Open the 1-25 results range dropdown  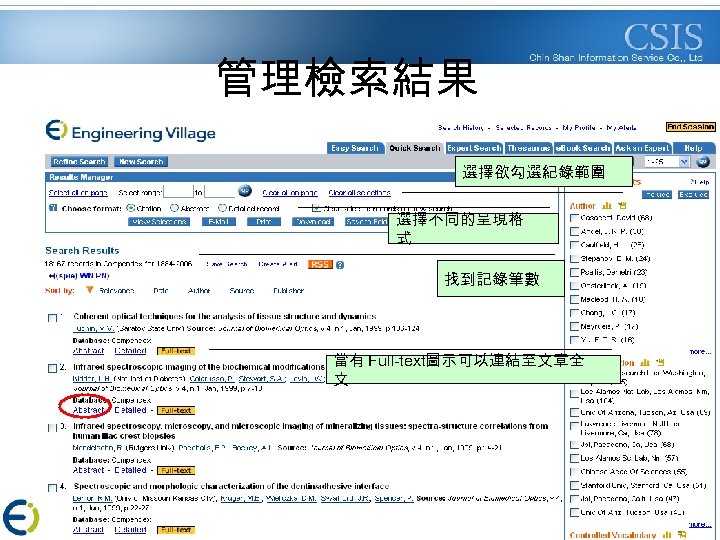click(667, 162)
